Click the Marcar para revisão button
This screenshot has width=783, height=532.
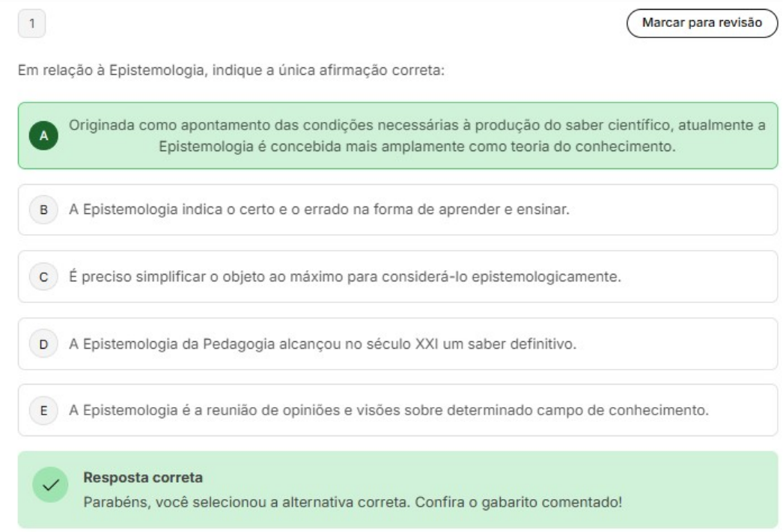[701, 24]
